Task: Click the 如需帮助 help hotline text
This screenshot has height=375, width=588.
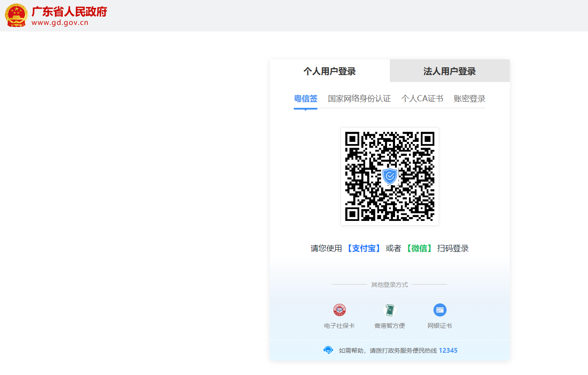Action: (388, 351)
